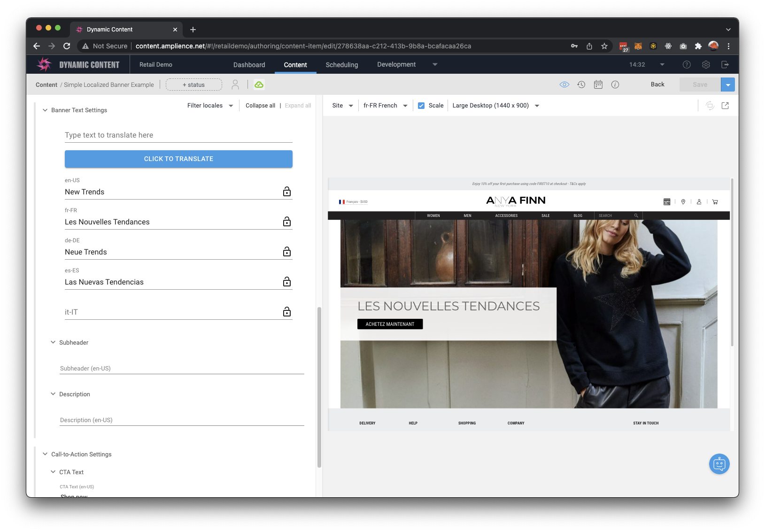The height and width of the screenshot is (532, 765).
Task: Click the browser address bar URL
Action: pyautogui.click(x=303, y=46)
